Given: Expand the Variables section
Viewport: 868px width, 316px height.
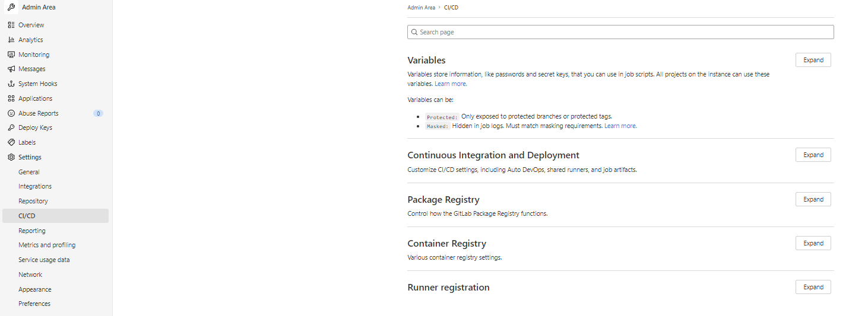Looking at the screenshot, I should click(x=813, y=60).
